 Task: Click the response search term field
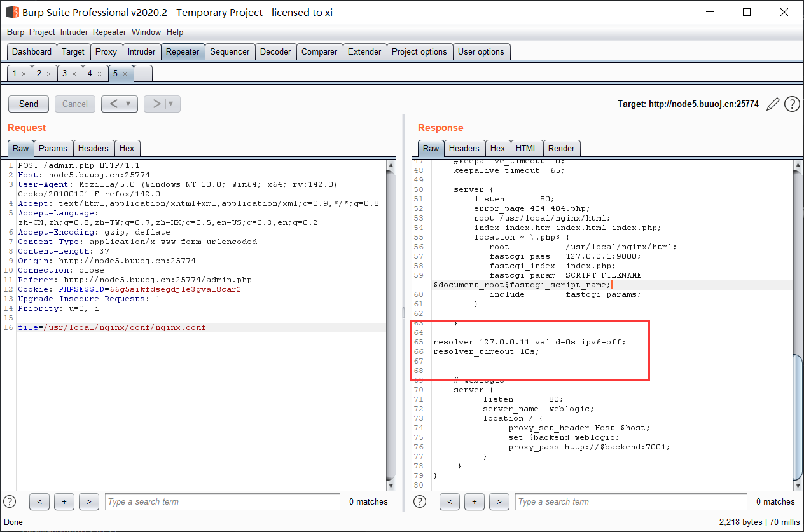click(631, 501)
